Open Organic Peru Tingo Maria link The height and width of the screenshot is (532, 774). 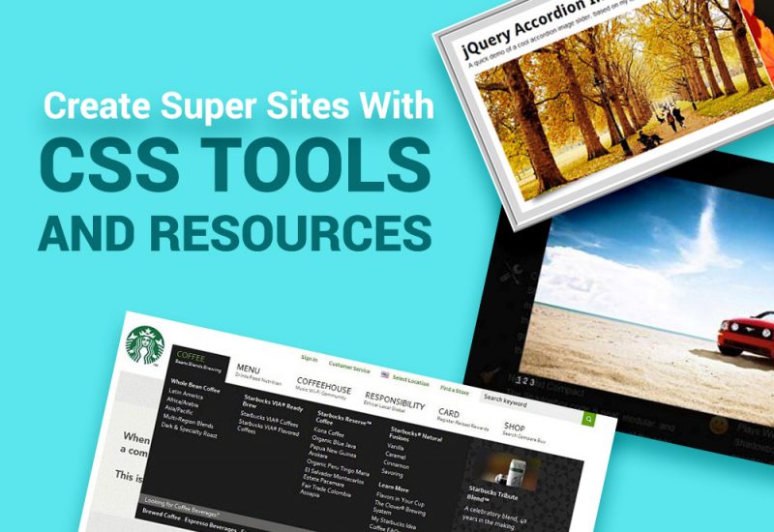pyautogui.click(x=338, y=467)
